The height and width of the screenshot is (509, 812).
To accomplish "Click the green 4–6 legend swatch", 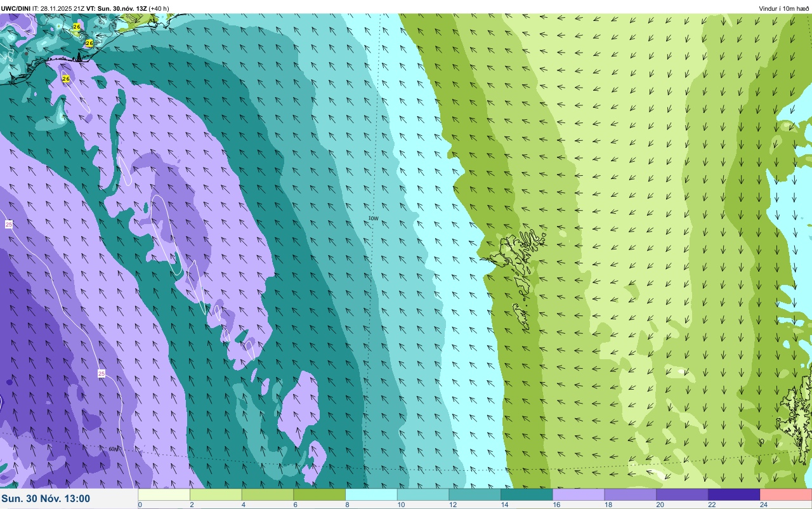I will [x=268, y=494].
